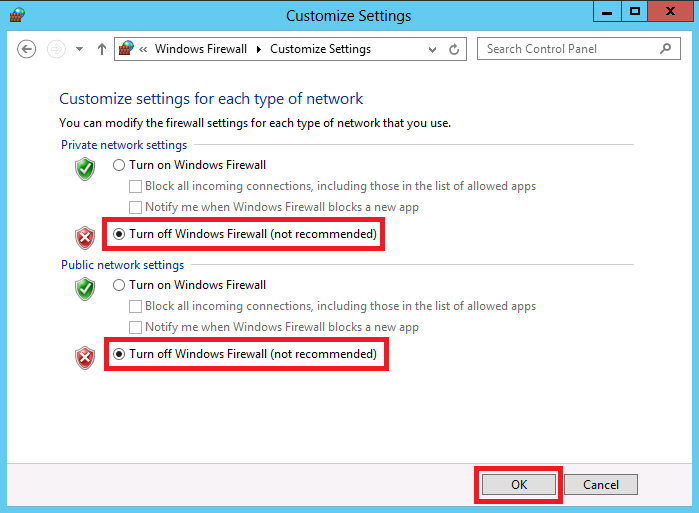Open the recent locations dropdown arrow
Screen dimensions: 699x513
tap(79, 49)
